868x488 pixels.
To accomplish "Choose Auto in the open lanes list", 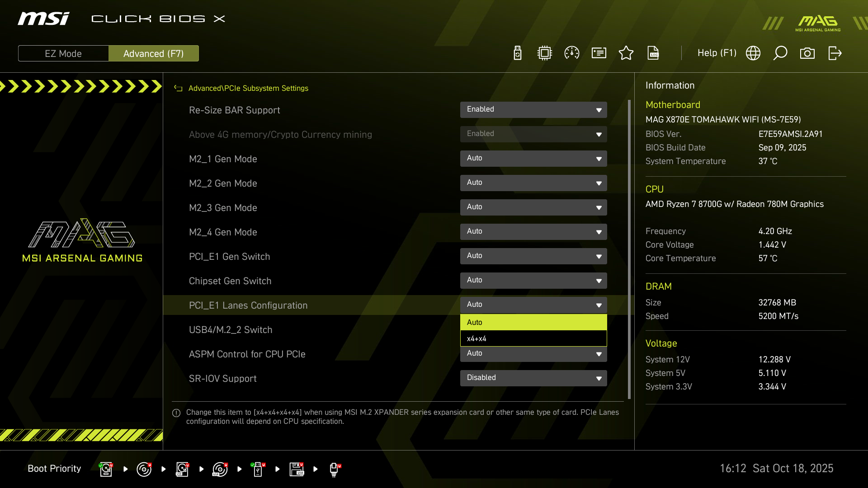I will 533,322.
